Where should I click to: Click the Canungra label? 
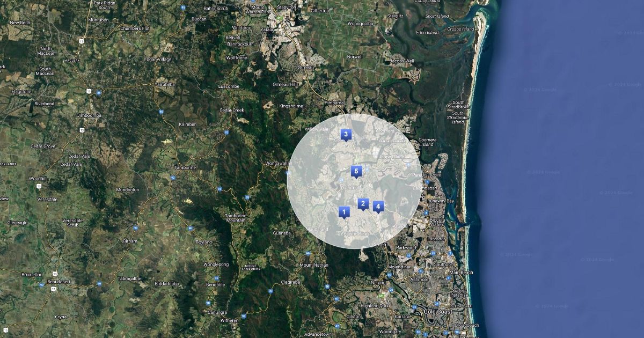217,312
